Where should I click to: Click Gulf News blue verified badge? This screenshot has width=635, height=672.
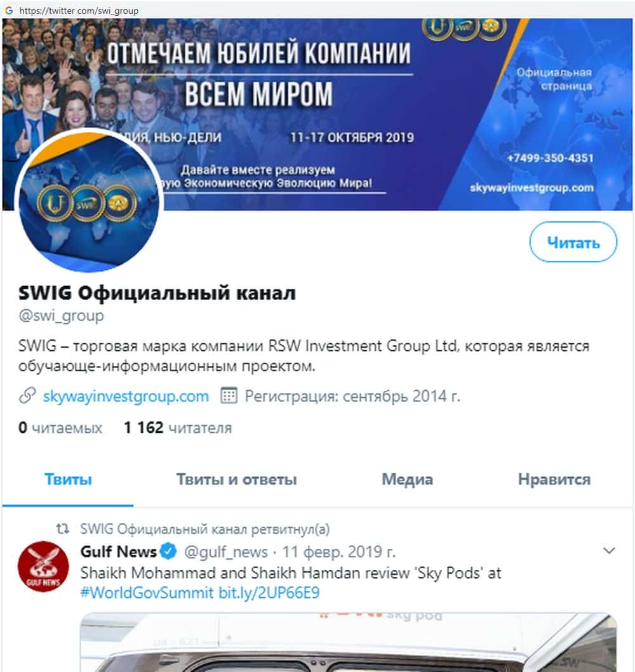pos(168,551)
